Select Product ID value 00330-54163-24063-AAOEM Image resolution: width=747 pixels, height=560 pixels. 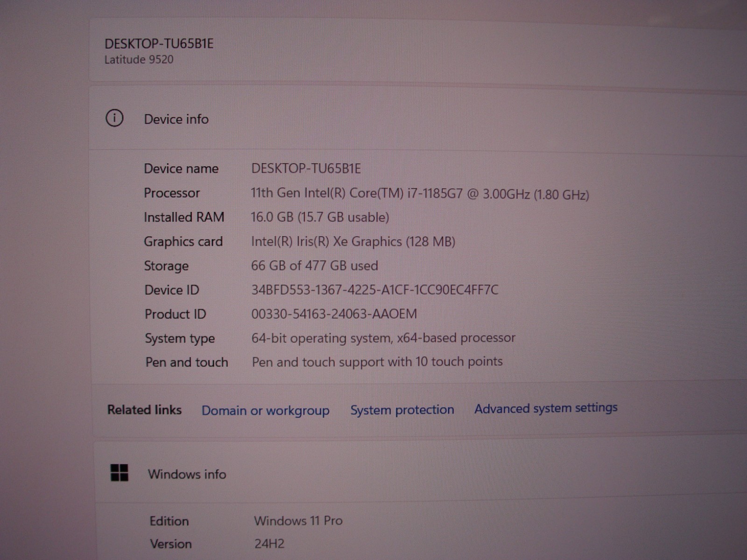[334, 314]
